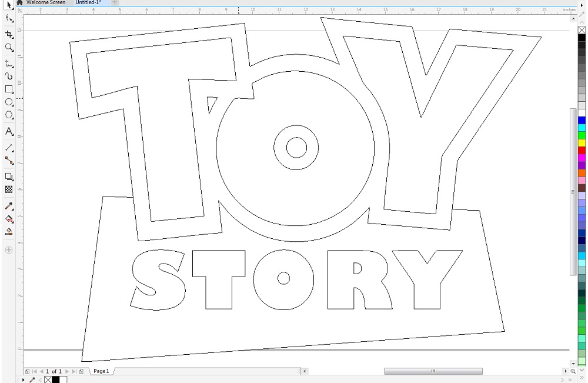This screenshot has height=383, width=588.
Task: Select the Shape edit tool
Action: click(9, 18)
